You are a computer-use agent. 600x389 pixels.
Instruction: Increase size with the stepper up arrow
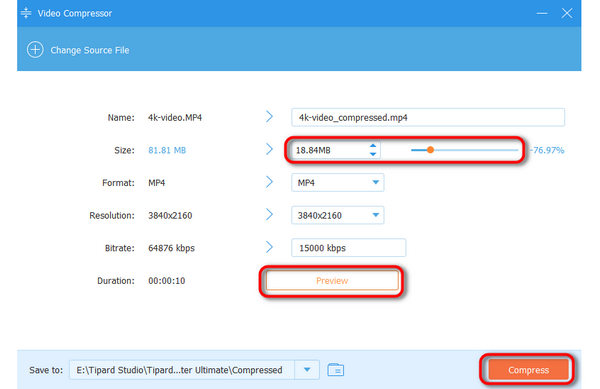tap(373, 146)
